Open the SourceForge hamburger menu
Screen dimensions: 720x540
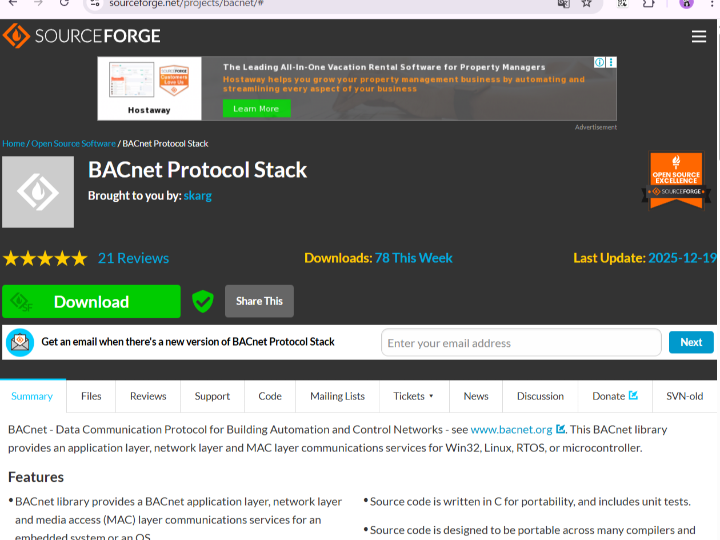(698, 37)
